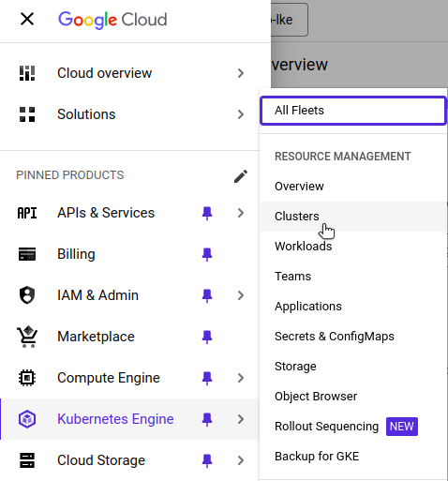Image resolution: width=448 pixels, height=481 pixels.
Task: Close the navigation menu with X icon
Action: point(27,19)
